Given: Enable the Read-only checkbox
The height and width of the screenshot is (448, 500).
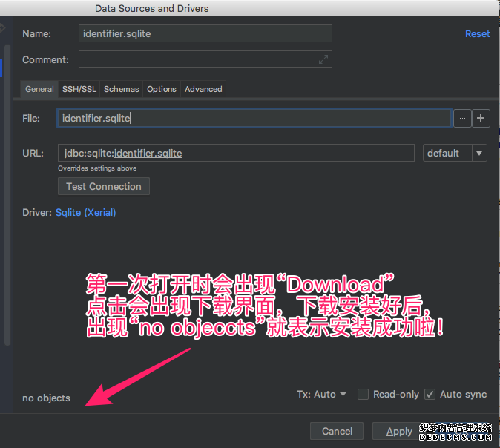Looking at the screenshot, I should pos(363,395).
